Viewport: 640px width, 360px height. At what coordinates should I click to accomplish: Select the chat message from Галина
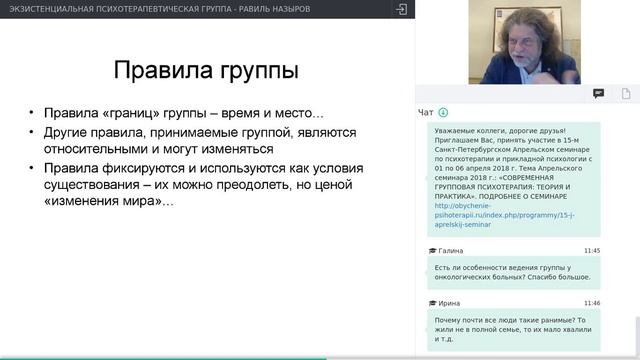(514, 272)
